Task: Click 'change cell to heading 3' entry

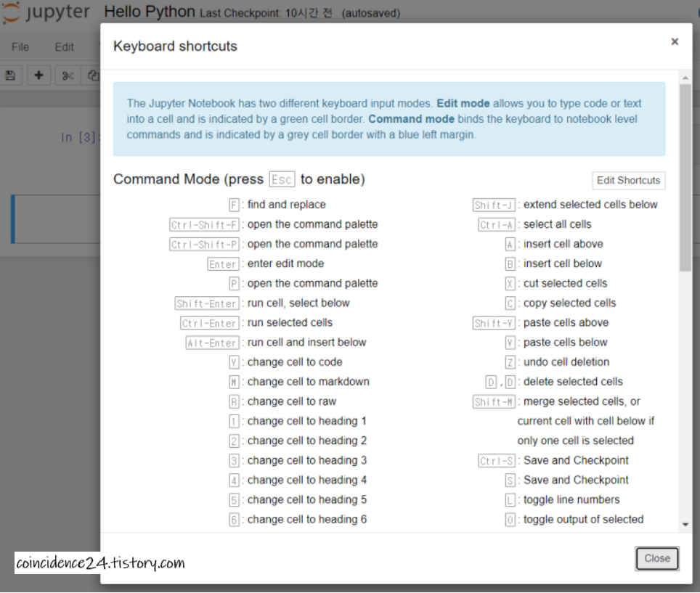Action: click(x=307, y=460)
